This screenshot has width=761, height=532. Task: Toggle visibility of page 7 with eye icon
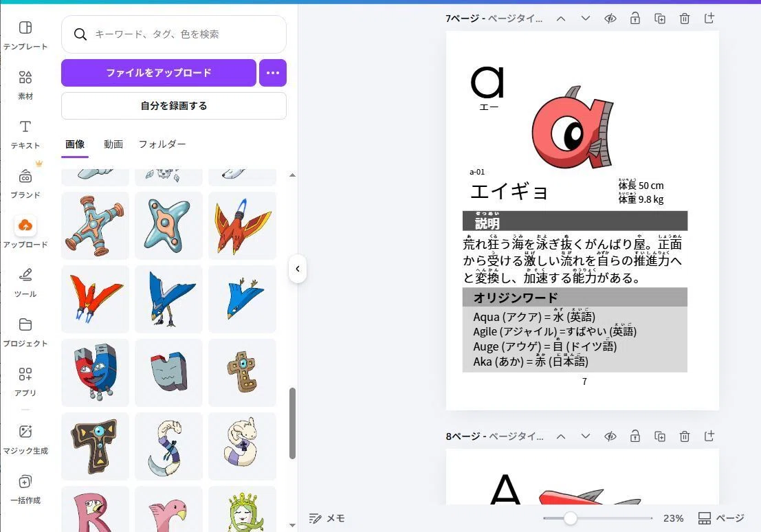click(610, 19)
